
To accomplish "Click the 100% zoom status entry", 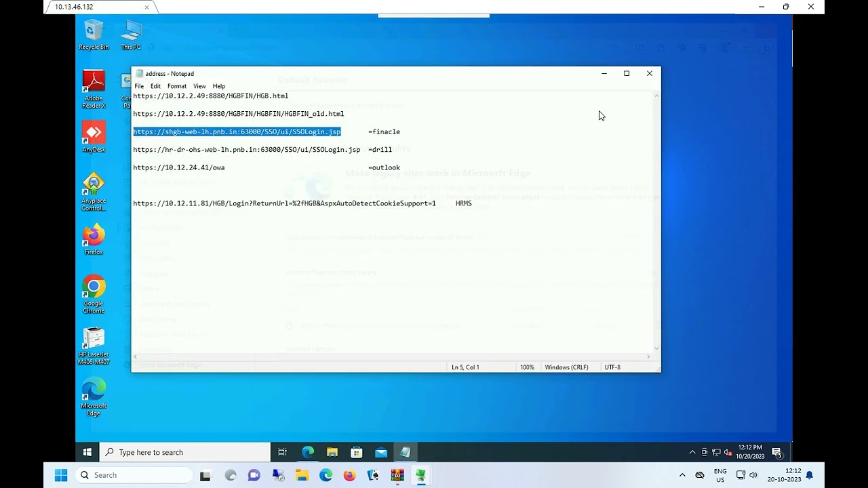I will point(527,367).
